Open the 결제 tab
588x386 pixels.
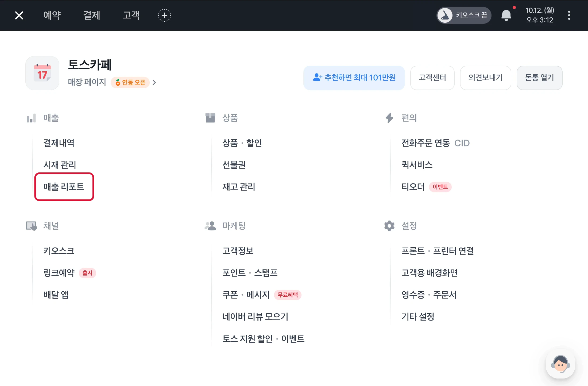pyautogui.click(x=92, y=15)
